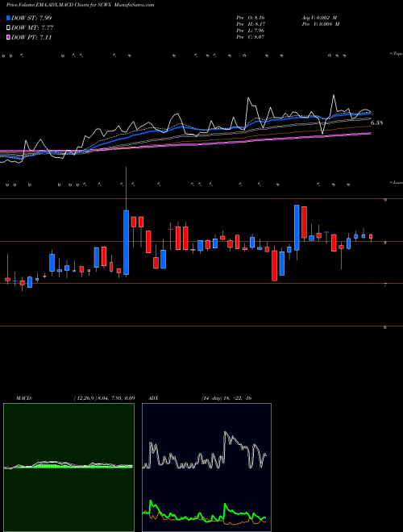Click the ADX '(14 day) 18, +22, -16' values

tap(226, 398)
